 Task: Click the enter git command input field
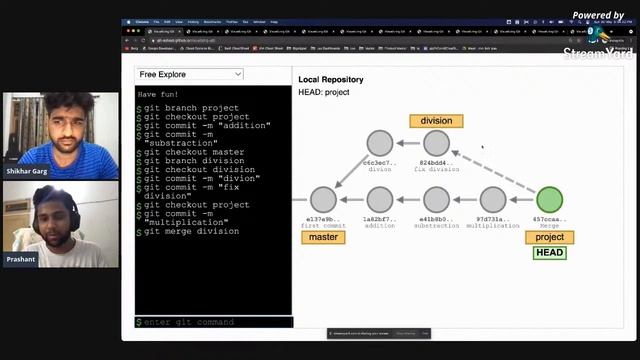click(214, 322)
